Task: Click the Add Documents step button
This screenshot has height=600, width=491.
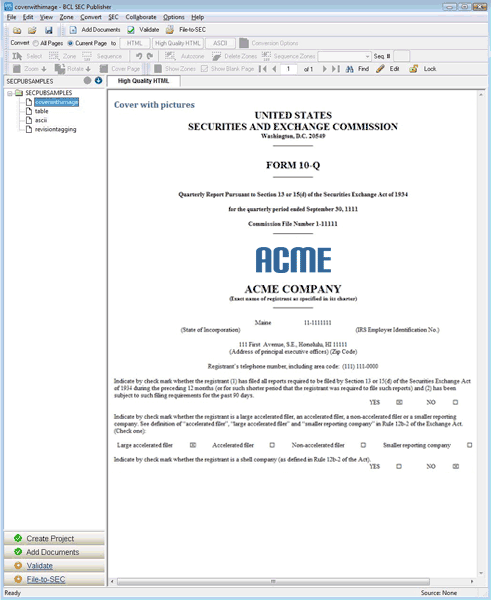Action: click(54, 552)
